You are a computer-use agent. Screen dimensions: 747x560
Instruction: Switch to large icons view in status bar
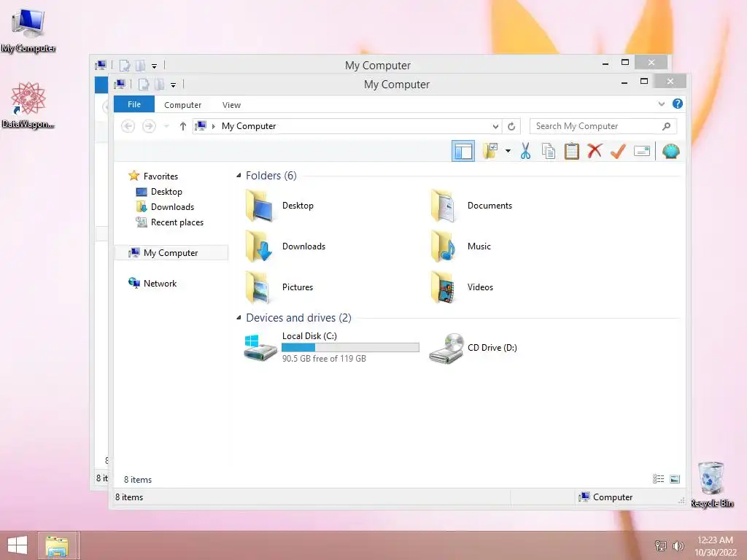tap(675, 479)
